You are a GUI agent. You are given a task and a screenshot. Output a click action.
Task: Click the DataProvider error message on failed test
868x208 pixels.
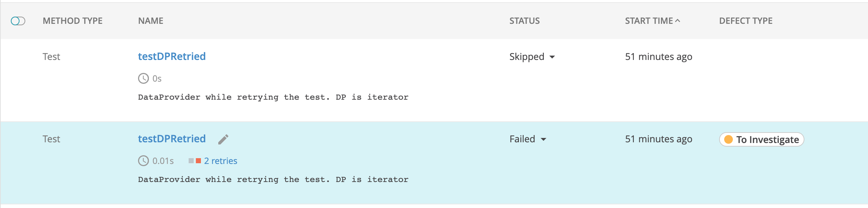273,179
